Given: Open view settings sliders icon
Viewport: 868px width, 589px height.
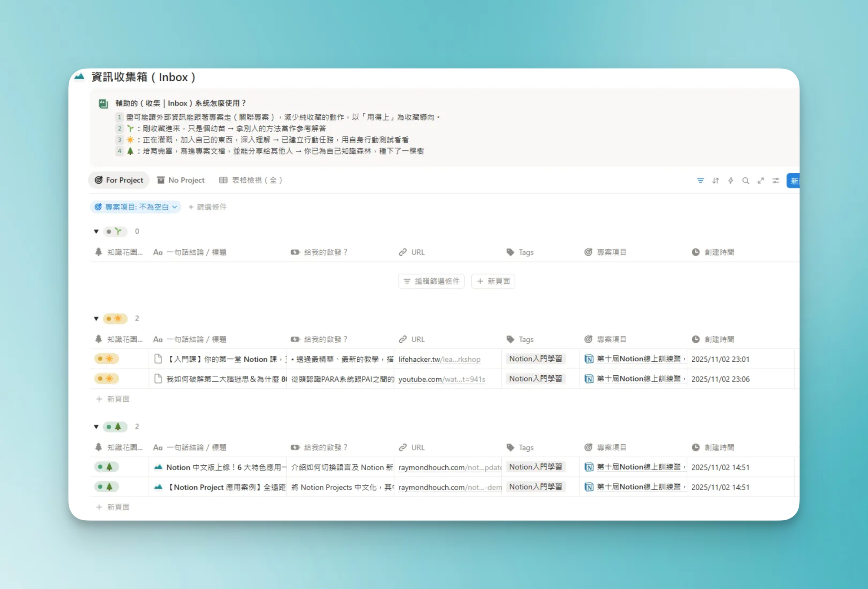Looking at the screenshot, I should (776, 181).
